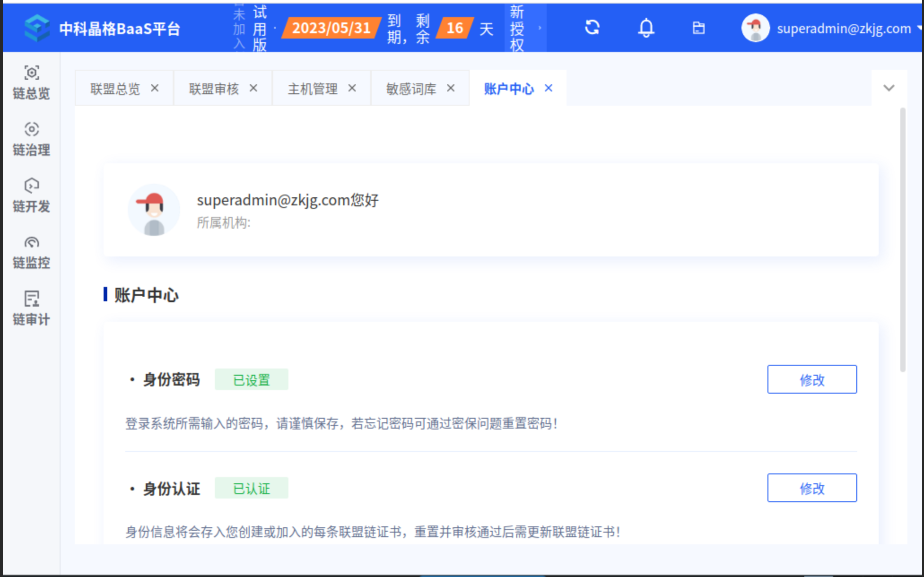Click the BaaS platform logo
Image resolution: width=924 pixels, height=577 pixels.
pyautogui.click(x=37, y=28)
